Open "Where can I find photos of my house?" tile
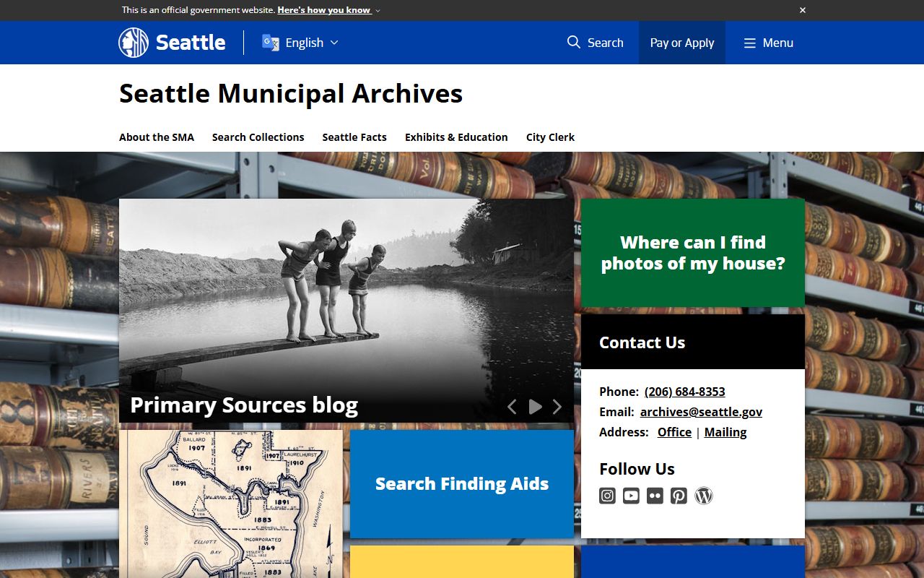 (693, 253)
